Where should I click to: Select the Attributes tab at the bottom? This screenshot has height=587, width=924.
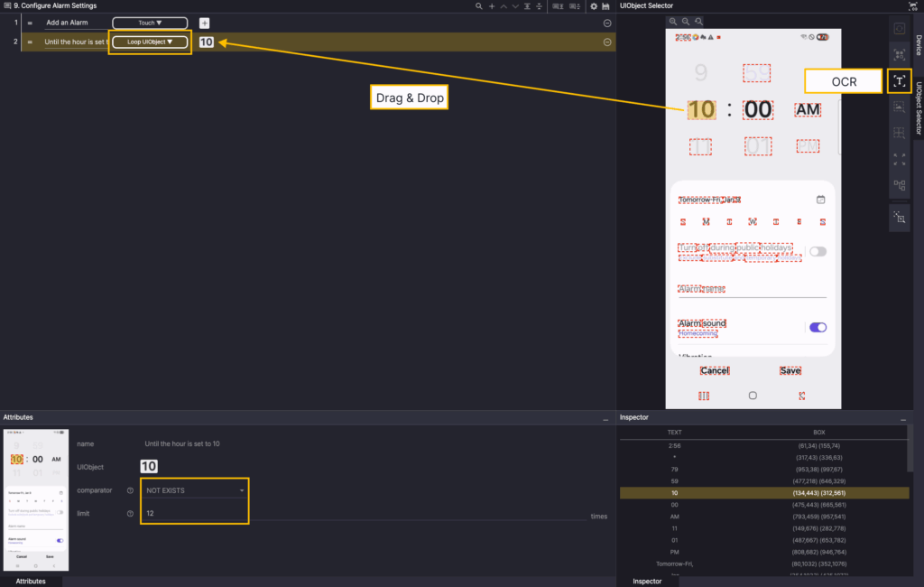(31, 582)
